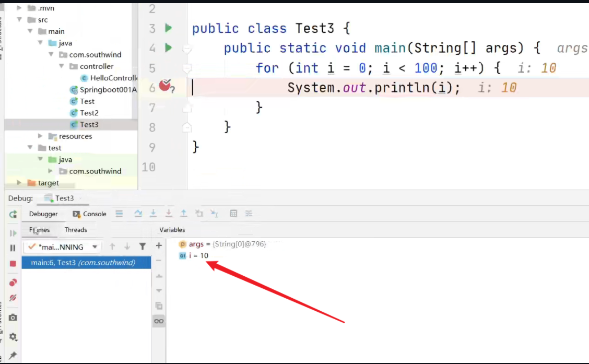The image size is (589, 364).
Task: Click the Variables panel header
Action: [172, 229]
